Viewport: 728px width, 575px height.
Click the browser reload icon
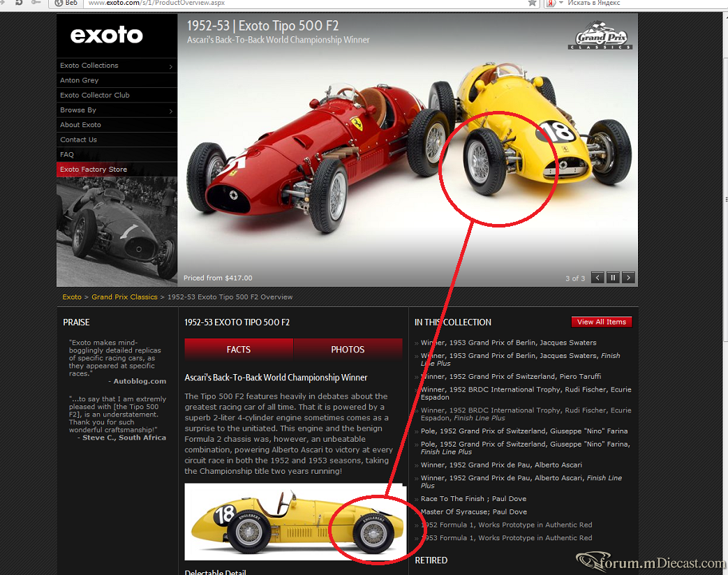point(19,2)
